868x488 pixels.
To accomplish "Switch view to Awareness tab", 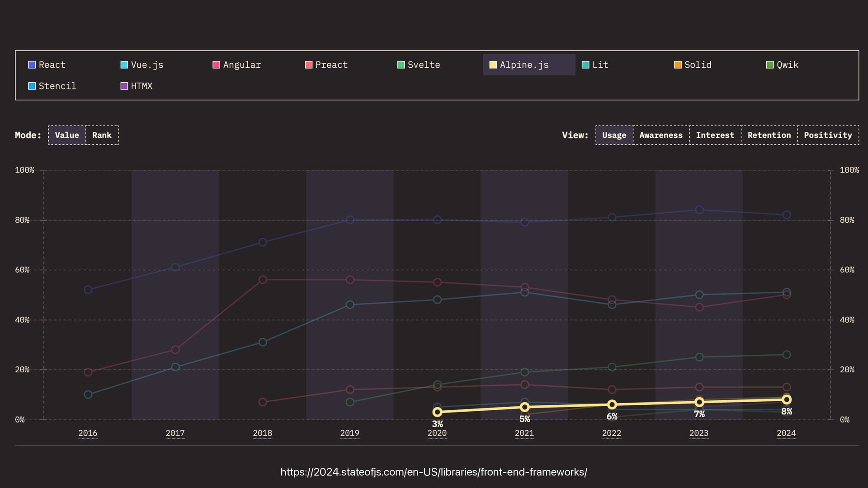I will pos(660,135).
